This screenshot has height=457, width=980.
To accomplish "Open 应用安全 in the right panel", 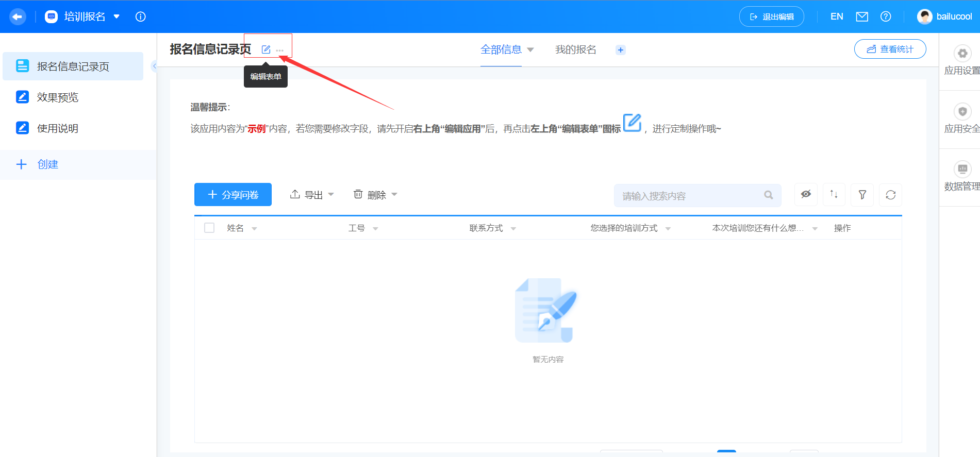I will pos(962,120).
